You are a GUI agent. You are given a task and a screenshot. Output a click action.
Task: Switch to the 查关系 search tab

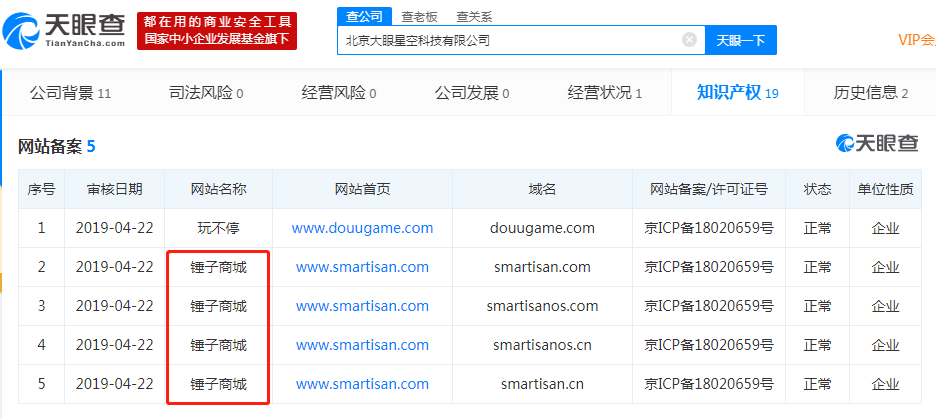[474, 17]
